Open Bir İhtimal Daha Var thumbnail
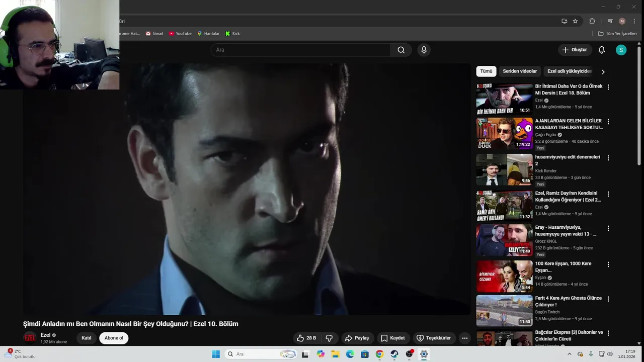The image size is (644, 362). pyautogui.click(x=504, y=99)
